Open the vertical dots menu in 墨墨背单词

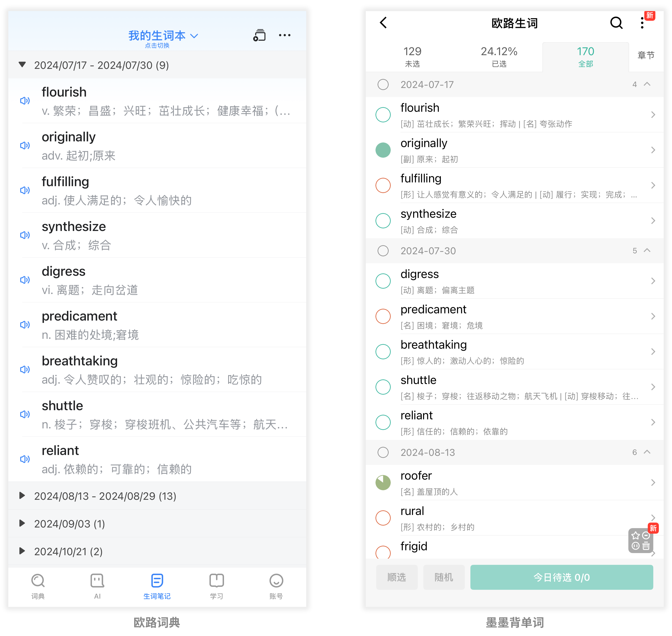[642, 23]
